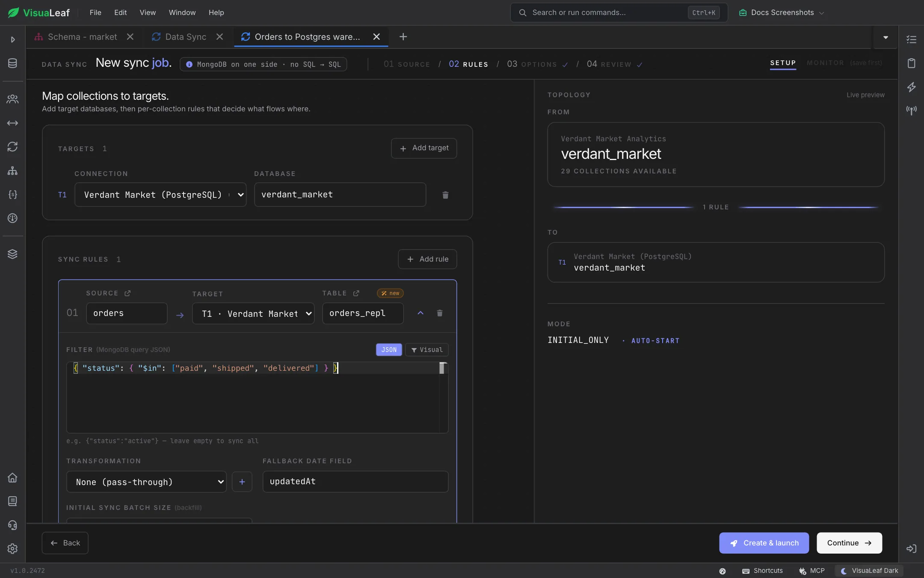The image size is (924, 578).
Task: Open the broadcast antenna icon in right panel
Action: (x=912, y=110)
